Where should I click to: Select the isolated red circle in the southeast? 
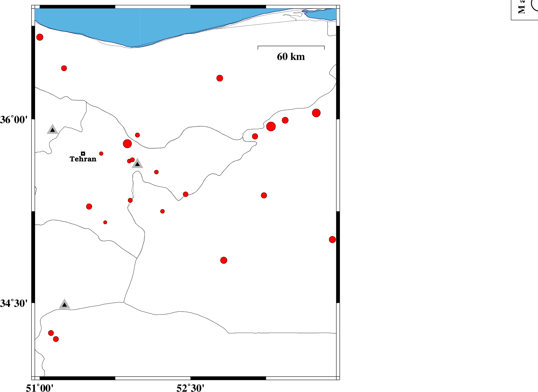pos(224,260)
